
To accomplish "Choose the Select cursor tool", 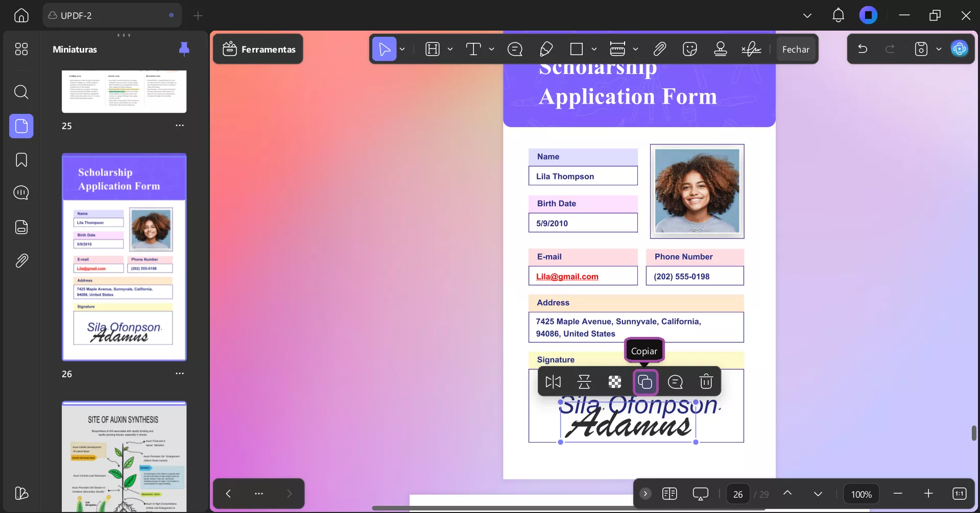I will coord(385,49).
